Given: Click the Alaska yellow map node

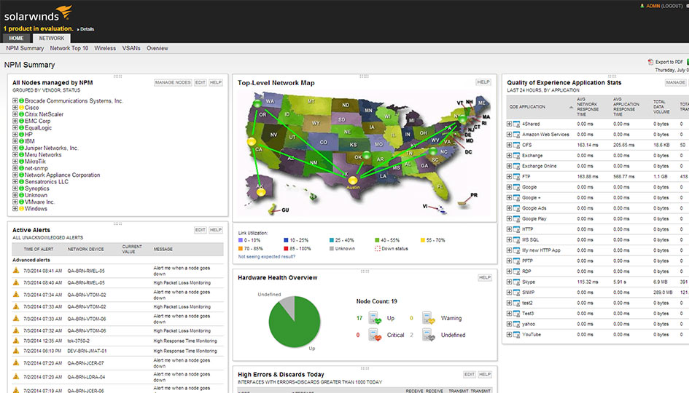Looking at the screenshot, I should pyautogui.click(x=261, y=192).
